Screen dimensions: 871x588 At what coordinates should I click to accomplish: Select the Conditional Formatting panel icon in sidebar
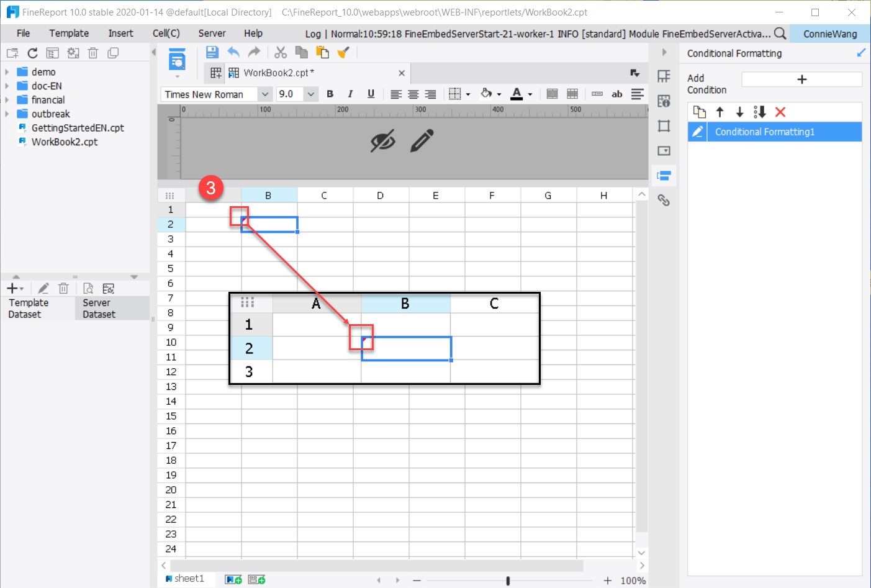(x=664, y=175)
